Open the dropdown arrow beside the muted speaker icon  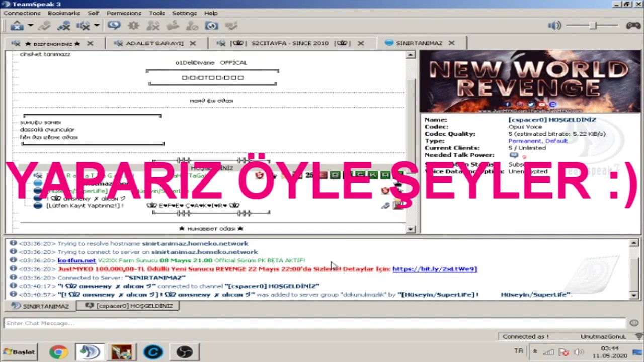(96, 26)
